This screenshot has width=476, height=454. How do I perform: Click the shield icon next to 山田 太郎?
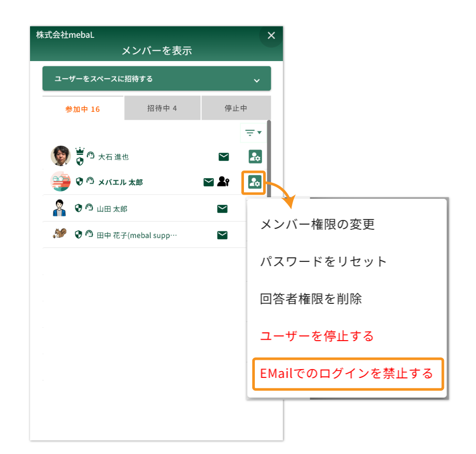[x=78, y=208]
